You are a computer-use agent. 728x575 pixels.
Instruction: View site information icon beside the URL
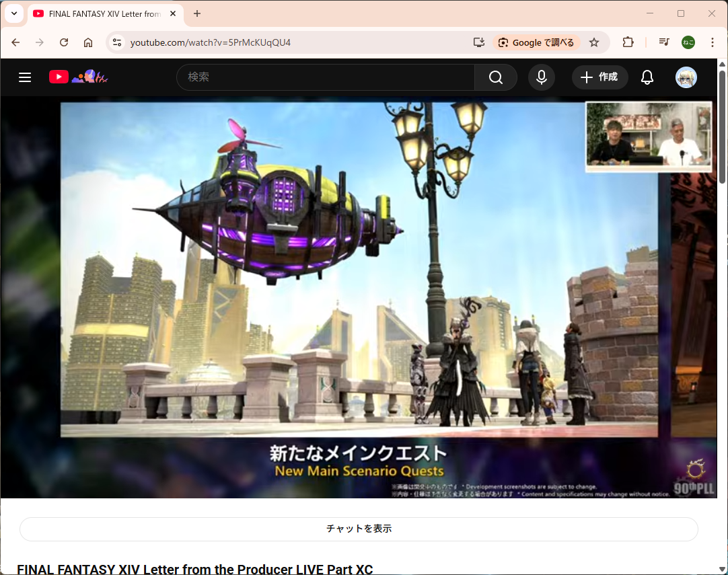tap(117, 42)
